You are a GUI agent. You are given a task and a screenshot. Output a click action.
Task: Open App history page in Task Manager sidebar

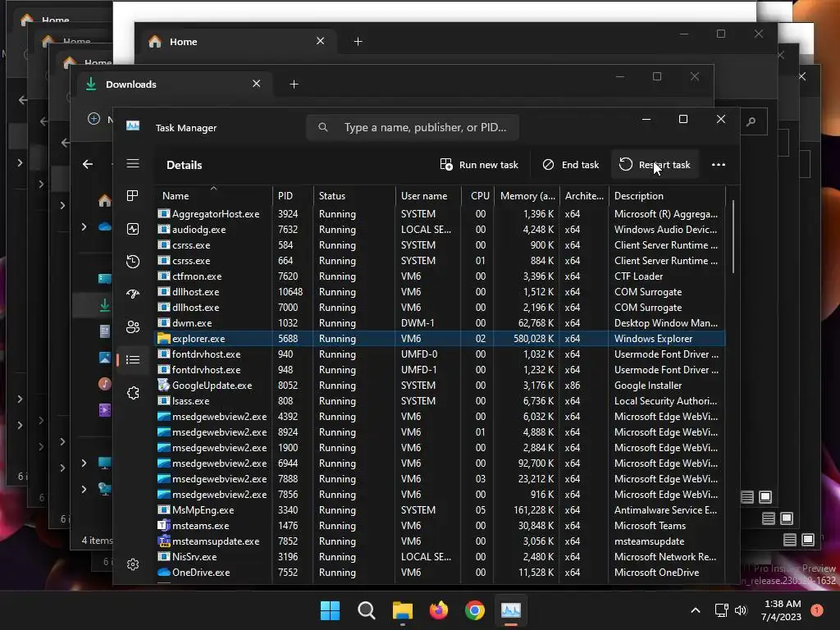[133, 262]
